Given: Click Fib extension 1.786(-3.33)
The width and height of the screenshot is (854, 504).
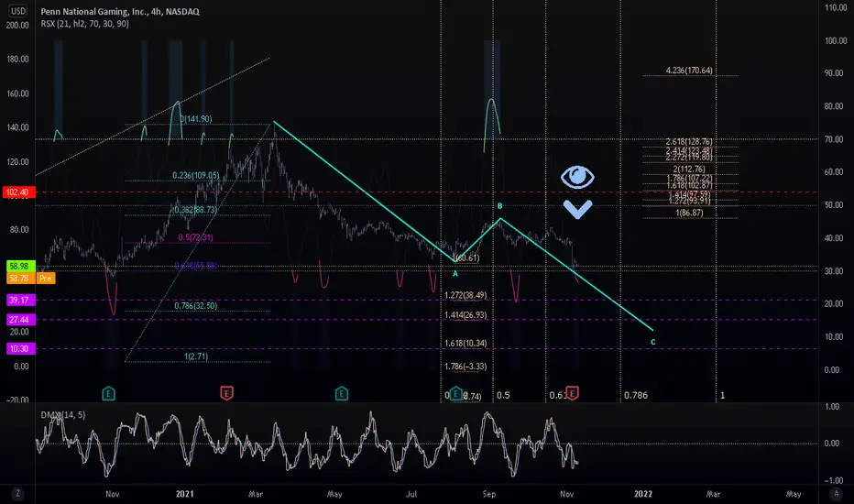Looking at the screenshot, I should pyautogui.click(x=465, y=367).
